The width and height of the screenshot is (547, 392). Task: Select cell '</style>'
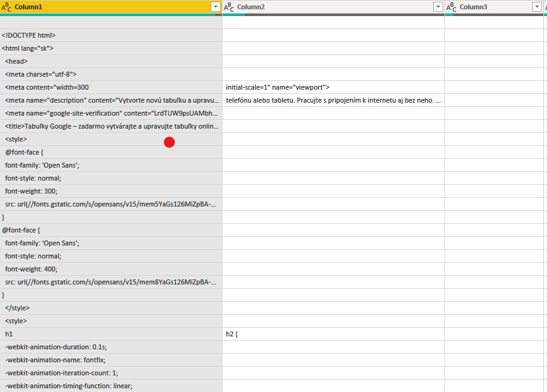(111, 308)
